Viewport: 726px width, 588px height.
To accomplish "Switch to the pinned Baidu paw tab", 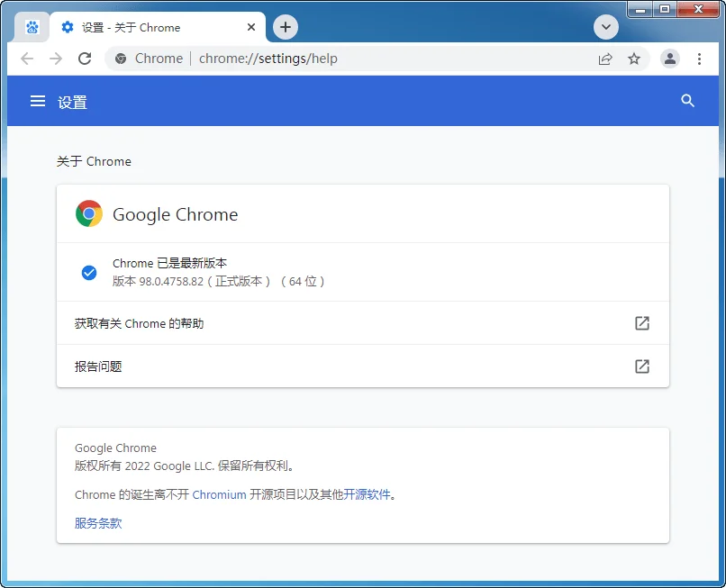I will click(32, 27).
